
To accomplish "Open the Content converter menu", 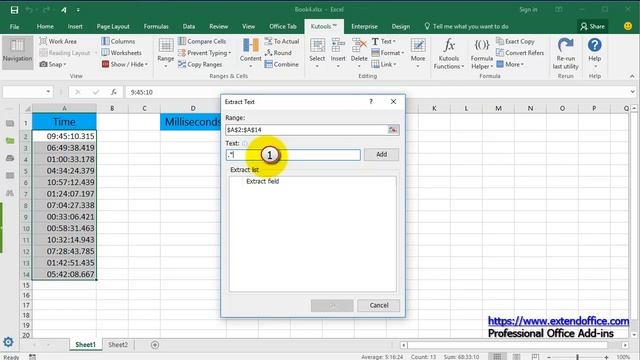I will pyautogui.click(x=250, y=52).
